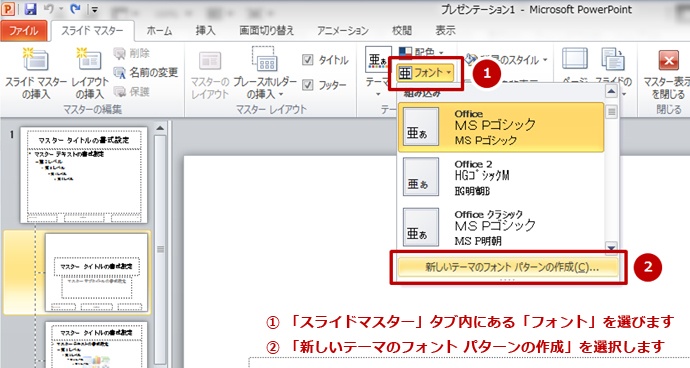Click 新しいテーマのフォント パターンの作成
The width and height of the screenshot is (690, 368).
click(x=508, y=267)
